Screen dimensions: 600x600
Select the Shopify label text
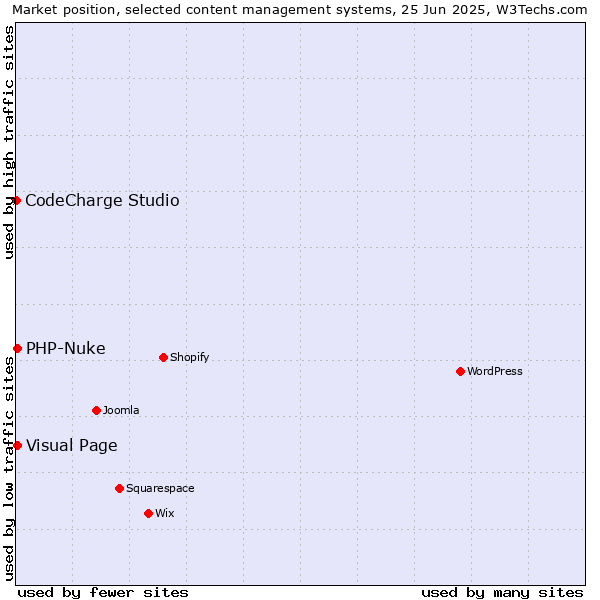(x=189, y=357)
